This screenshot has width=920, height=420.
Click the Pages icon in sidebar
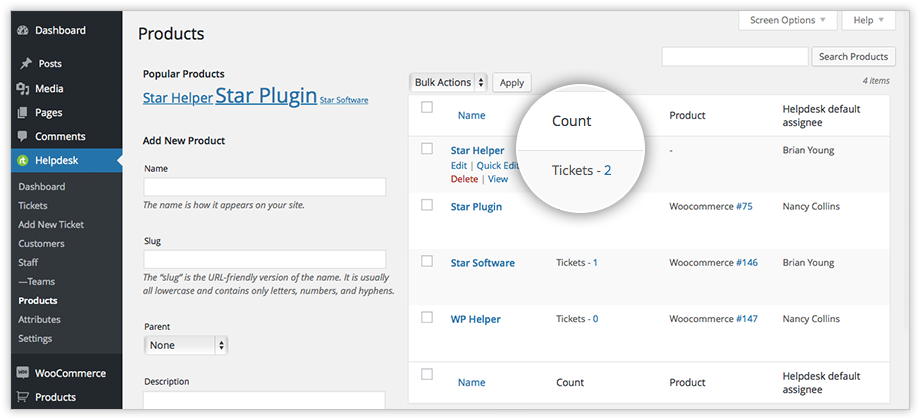point(23,113)
